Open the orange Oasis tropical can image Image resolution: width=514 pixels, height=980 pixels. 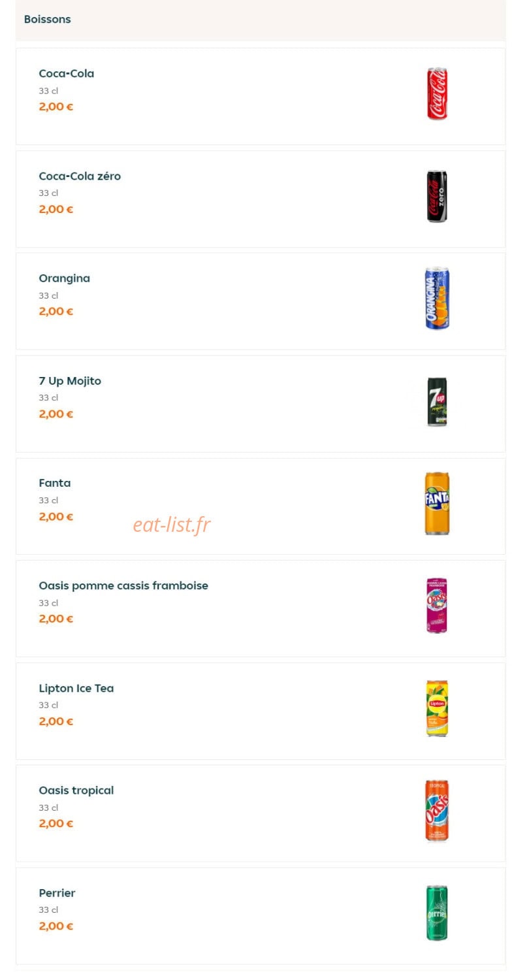[x=437, y=810]
